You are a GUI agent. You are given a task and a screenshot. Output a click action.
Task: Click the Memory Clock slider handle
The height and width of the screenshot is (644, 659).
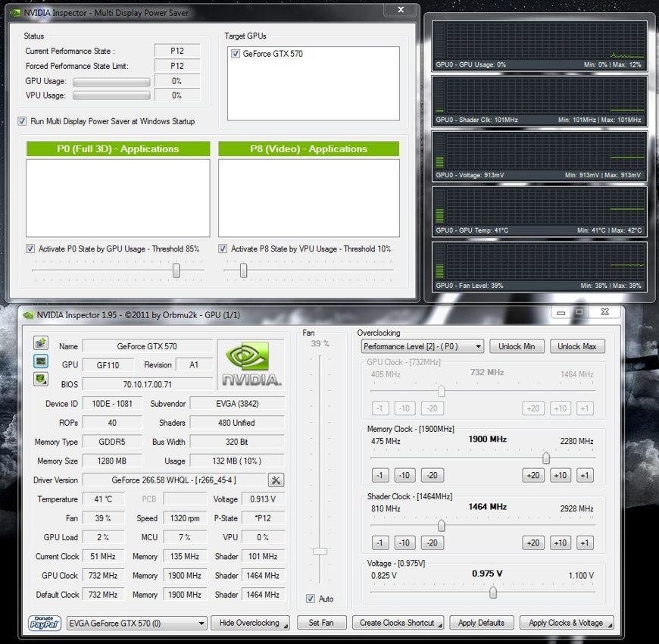[546, 458]
